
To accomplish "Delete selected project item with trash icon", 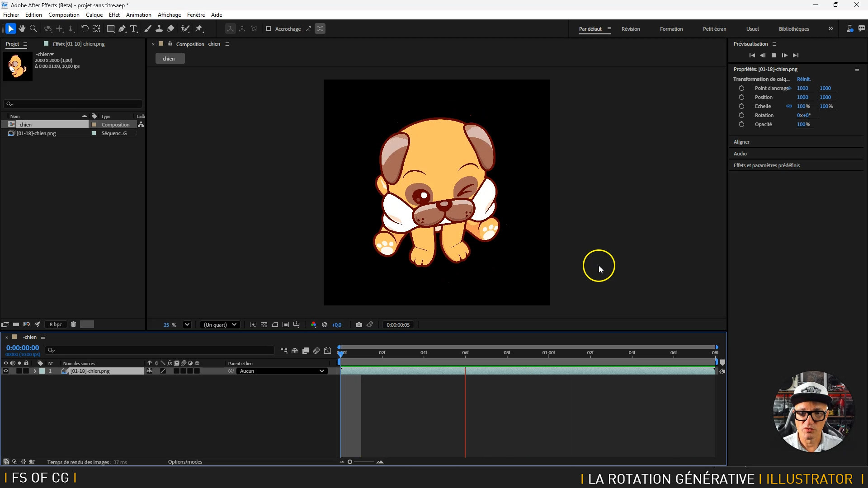I will click(x=73, y=324).
